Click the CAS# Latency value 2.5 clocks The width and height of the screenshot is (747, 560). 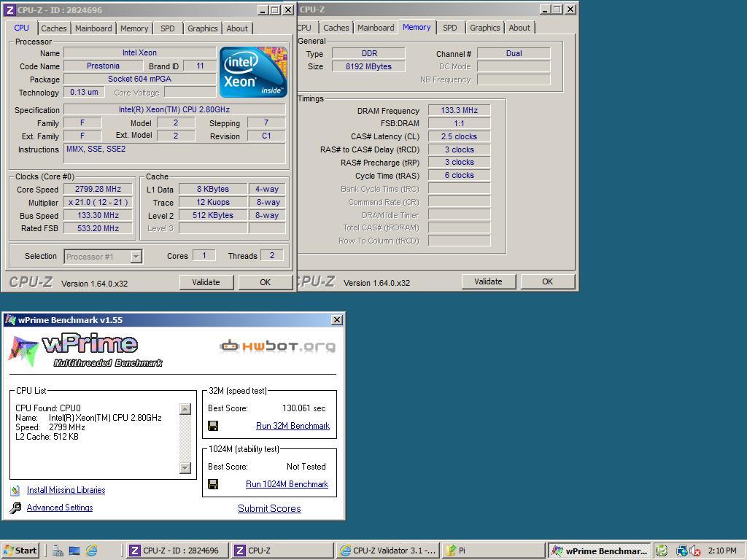click(459, 136)
